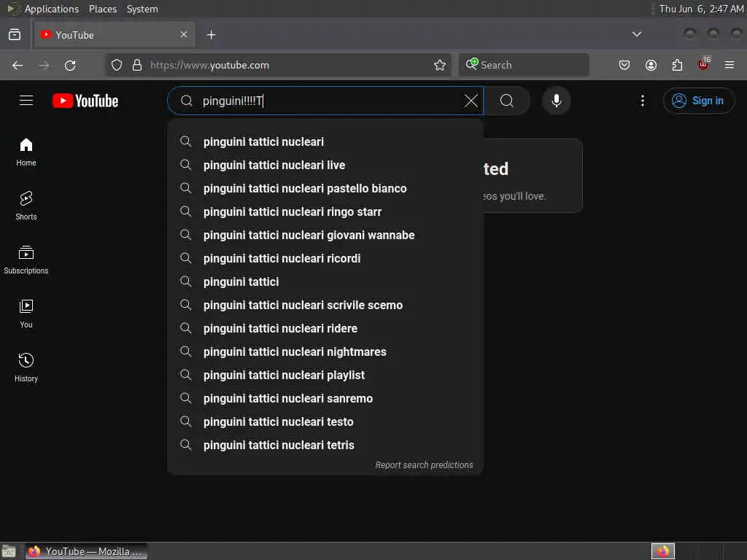Go back to the previous page
This screenshot has width=747, height=560.
click(18, 65)
